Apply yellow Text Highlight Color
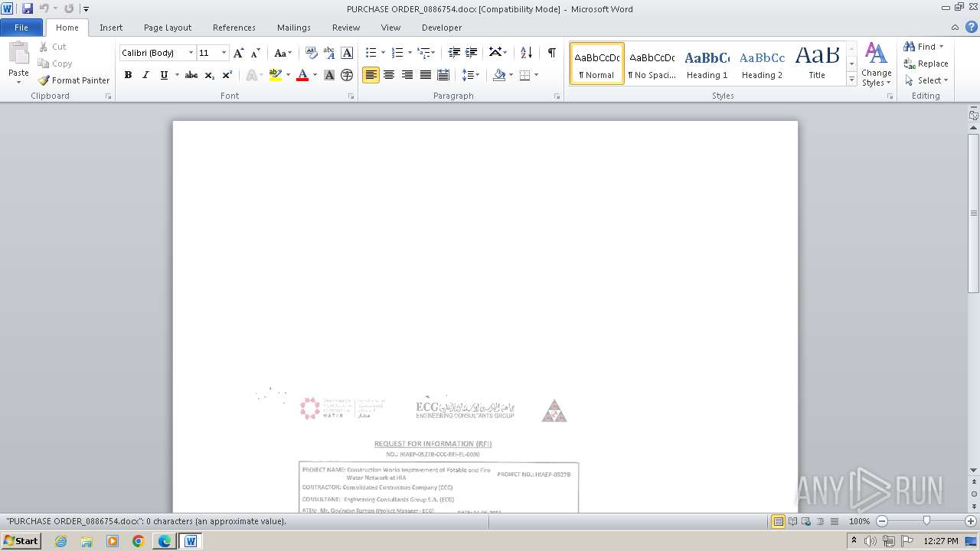 click(x=276, y=75)
